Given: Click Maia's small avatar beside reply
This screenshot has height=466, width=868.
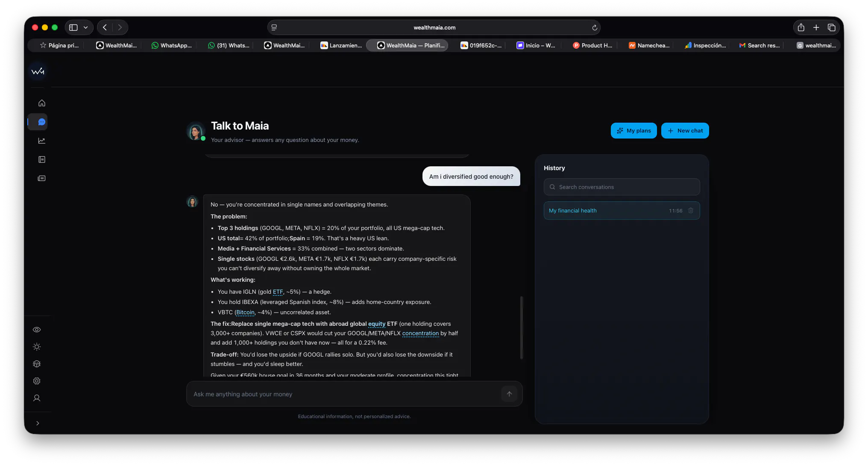Looking at the screenshot, I should coord(192,201).
